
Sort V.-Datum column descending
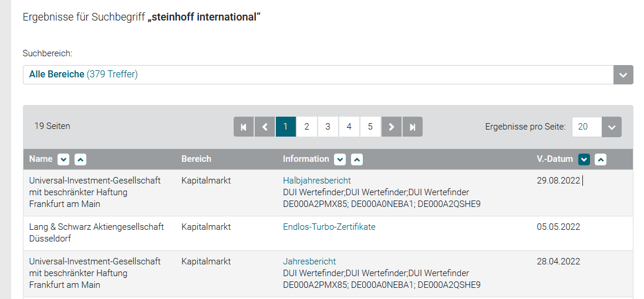click(584, 159)
